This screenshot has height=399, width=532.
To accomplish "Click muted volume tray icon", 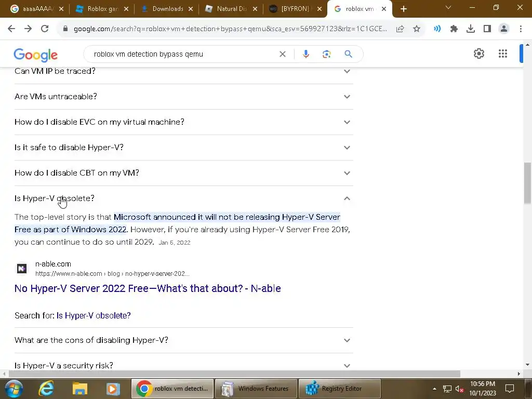I will pyautogui.click(x=459, y=389).
